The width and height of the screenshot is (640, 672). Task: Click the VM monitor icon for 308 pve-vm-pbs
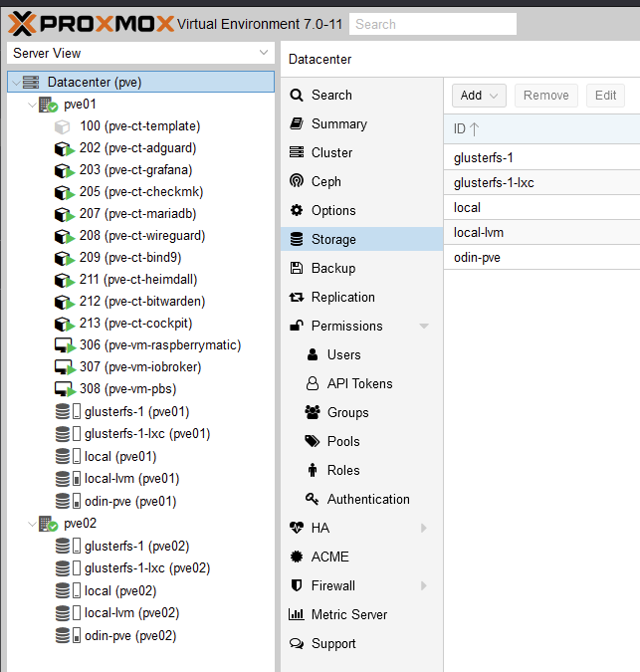click(65, 389)
